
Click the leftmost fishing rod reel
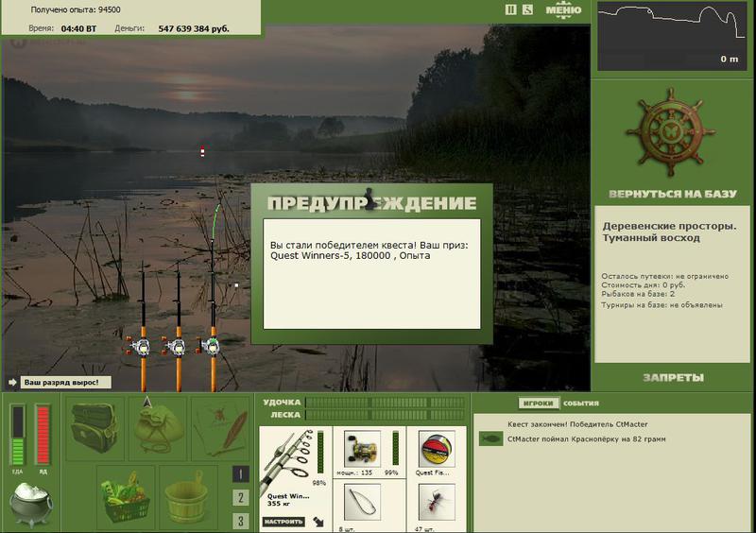click(140, 346)
